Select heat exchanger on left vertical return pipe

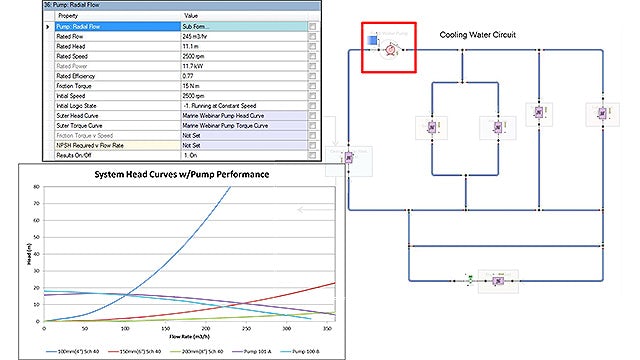349,158
